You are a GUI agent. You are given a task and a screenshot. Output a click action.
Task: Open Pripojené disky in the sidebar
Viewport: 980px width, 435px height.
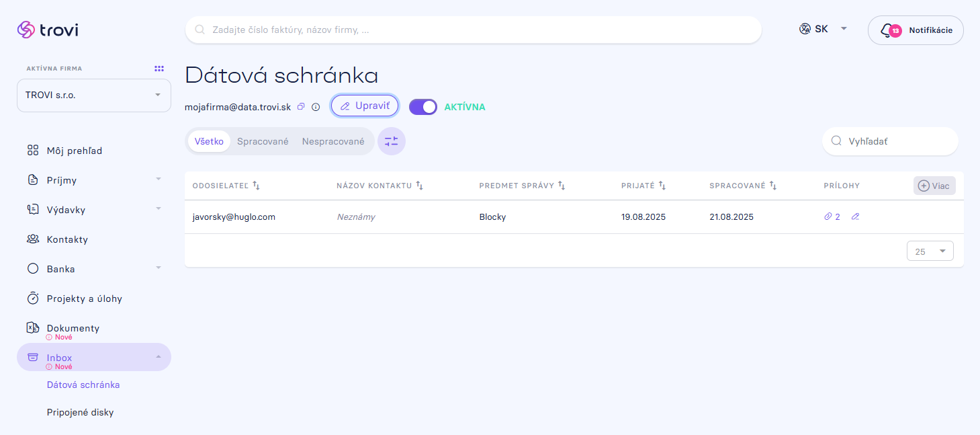81,412
